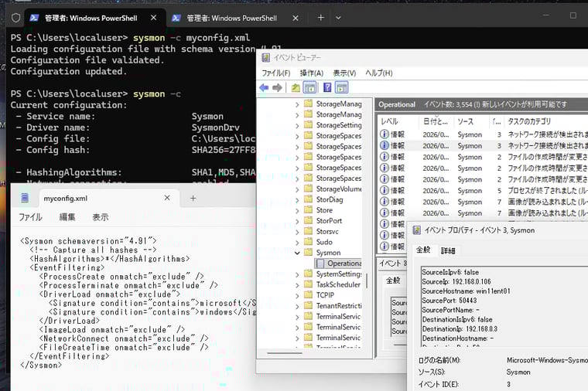Expand the TaskScheduler folder node
The width and height of the screenshot is (588, 391).
pyautogui.click(x=297, y=284)
